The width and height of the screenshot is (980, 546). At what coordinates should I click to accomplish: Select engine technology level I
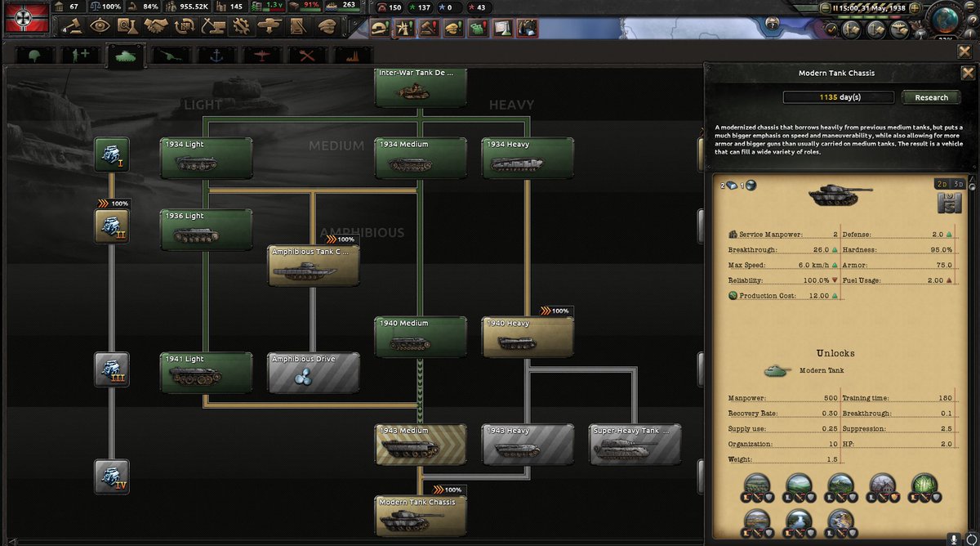(x=111, y=154)
